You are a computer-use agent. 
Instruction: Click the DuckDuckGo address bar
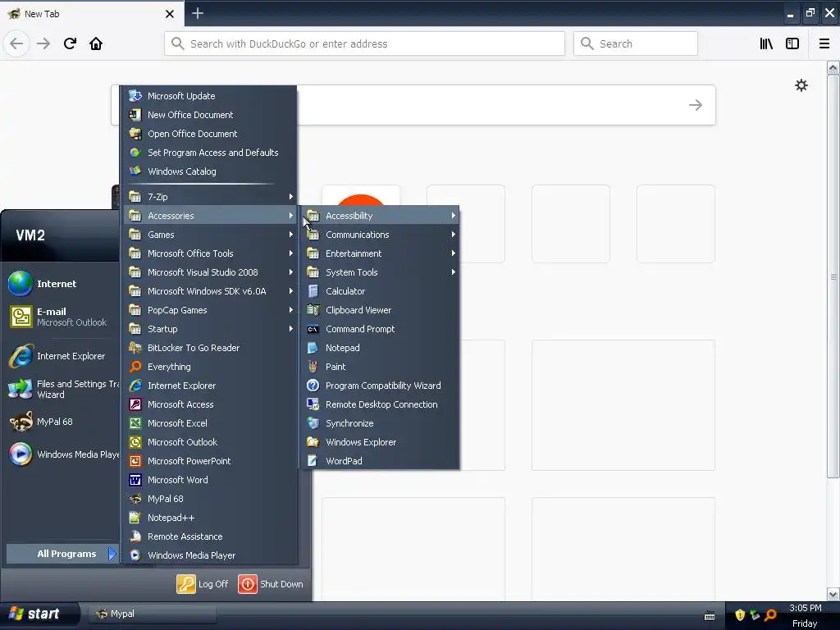[x=364, y=43]
